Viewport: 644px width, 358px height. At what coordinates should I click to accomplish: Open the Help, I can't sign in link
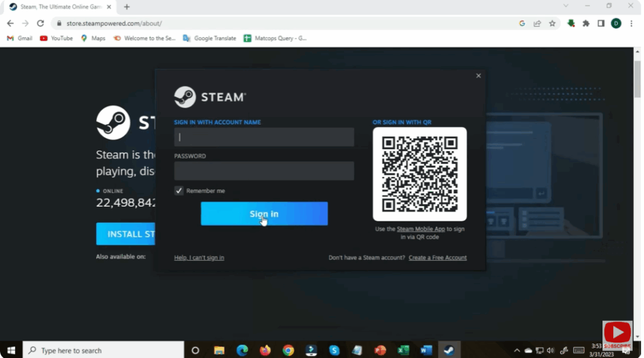(x=199, y=258)
